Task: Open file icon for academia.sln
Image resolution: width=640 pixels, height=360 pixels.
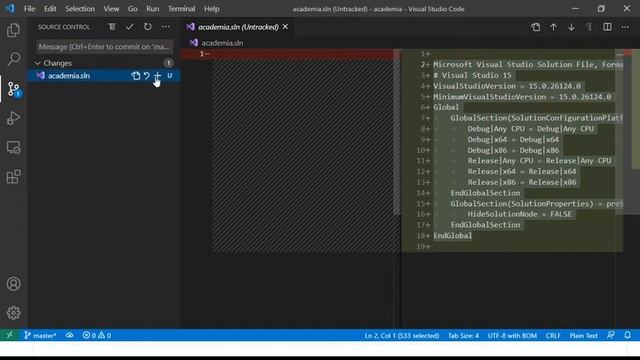Action: (x=136, y=76)
